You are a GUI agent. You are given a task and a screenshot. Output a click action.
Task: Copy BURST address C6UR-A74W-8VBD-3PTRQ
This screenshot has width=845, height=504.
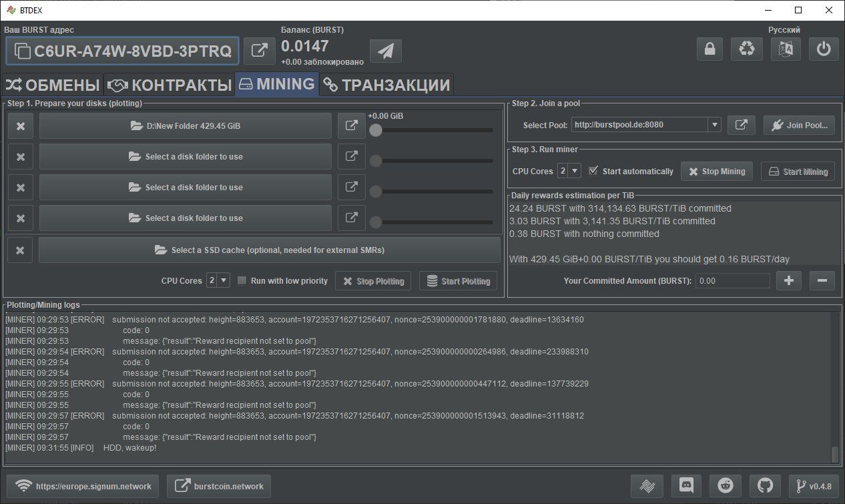(x=122, y=51)
